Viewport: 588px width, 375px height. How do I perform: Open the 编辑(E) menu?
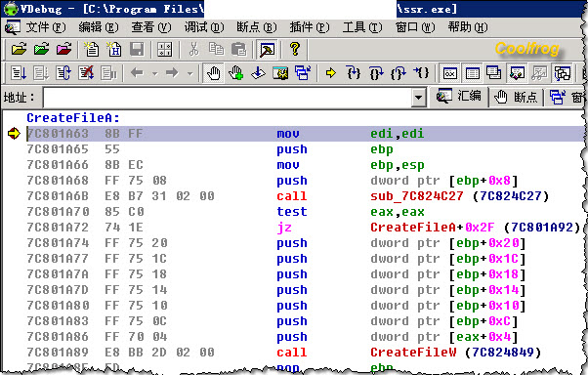tap(99, 27)
